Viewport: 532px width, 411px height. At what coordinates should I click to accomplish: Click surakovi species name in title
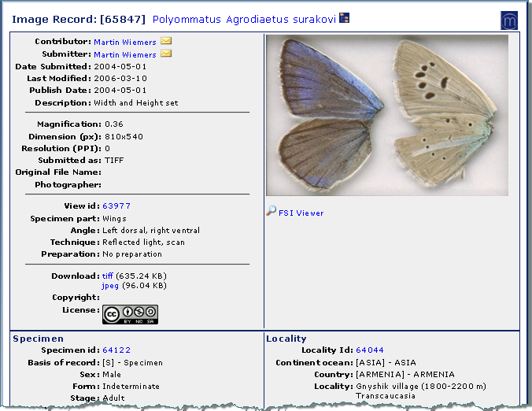(313, 18)
